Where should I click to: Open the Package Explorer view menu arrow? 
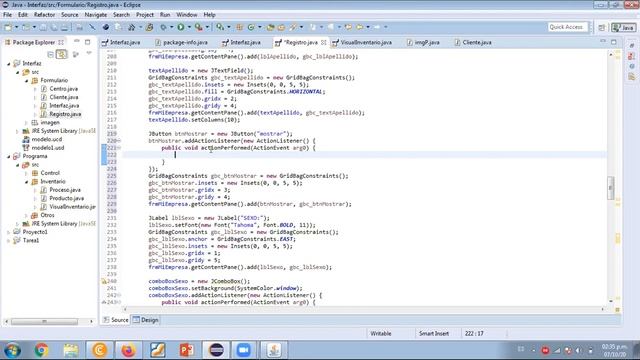click(89, 54)
